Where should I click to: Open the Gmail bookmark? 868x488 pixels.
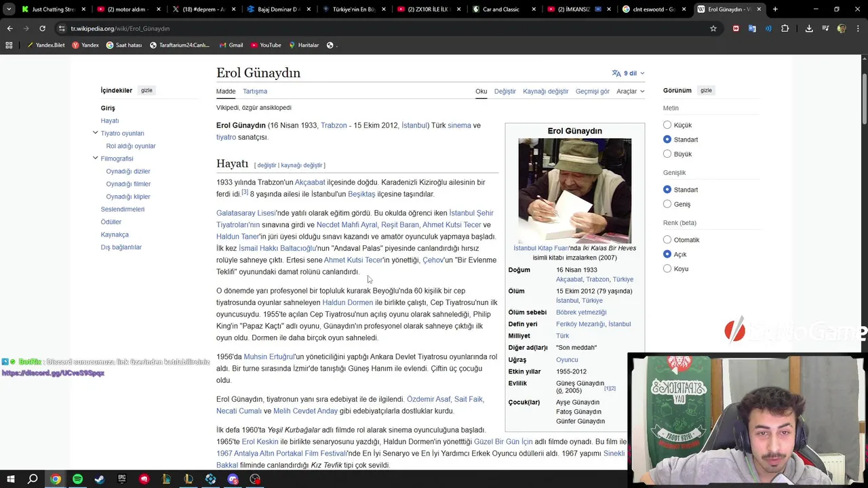coord(231,45)
